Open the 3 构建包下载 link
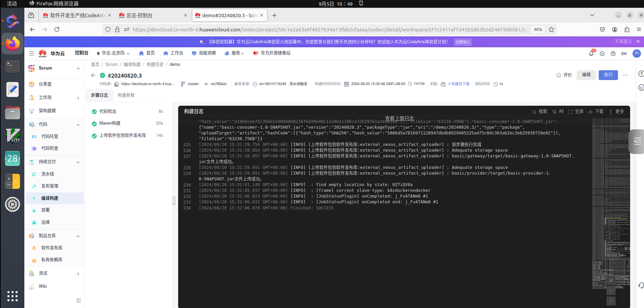Screen dimensions: 644x308 click(x=459, y=84)
